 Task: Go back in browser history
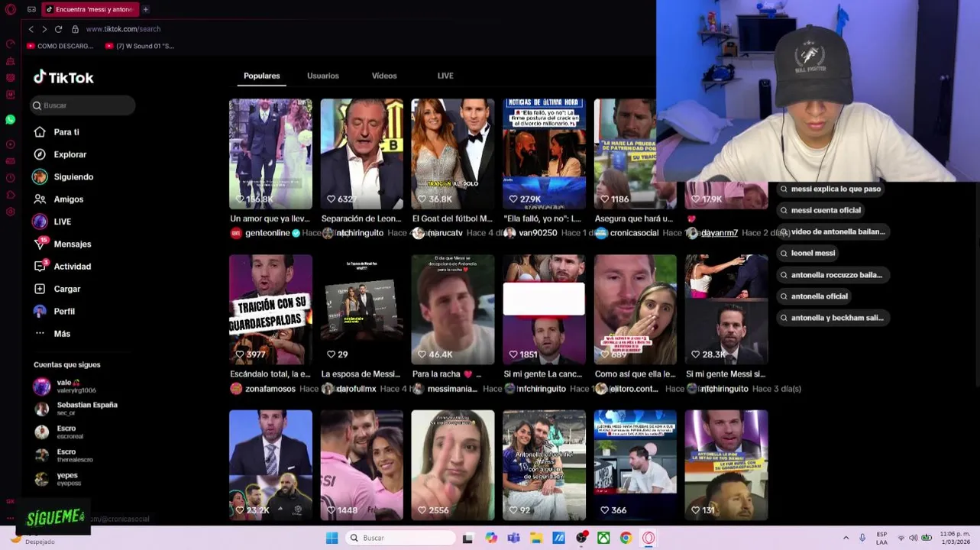(31, 29)
